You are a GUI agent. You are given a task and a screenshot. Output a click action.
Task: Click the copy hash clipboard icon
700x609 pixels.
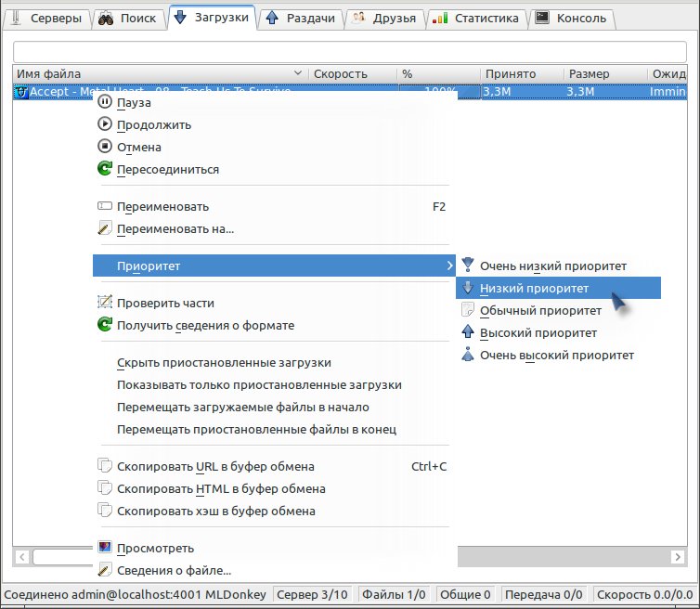coord(105,511)
